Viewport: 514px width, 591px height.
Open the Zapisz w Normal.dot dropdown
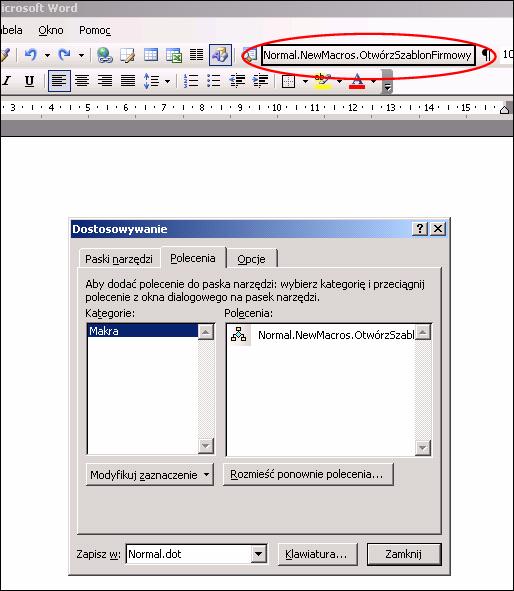tap(259, 554)
